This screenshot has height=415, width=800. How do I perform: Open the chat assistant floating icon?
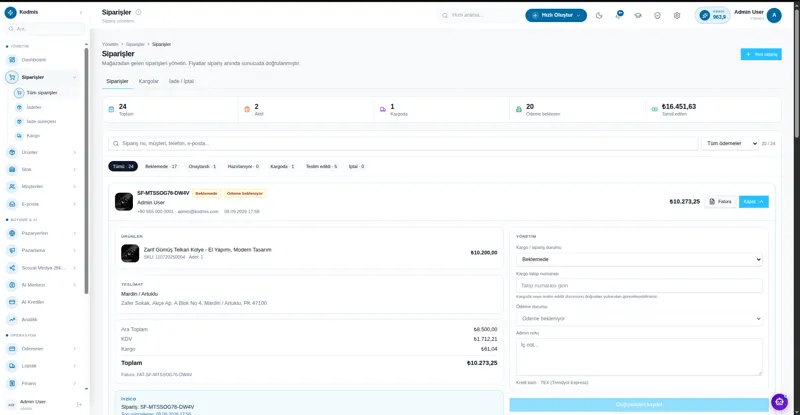pyautogui.click(x=779, y=402)
